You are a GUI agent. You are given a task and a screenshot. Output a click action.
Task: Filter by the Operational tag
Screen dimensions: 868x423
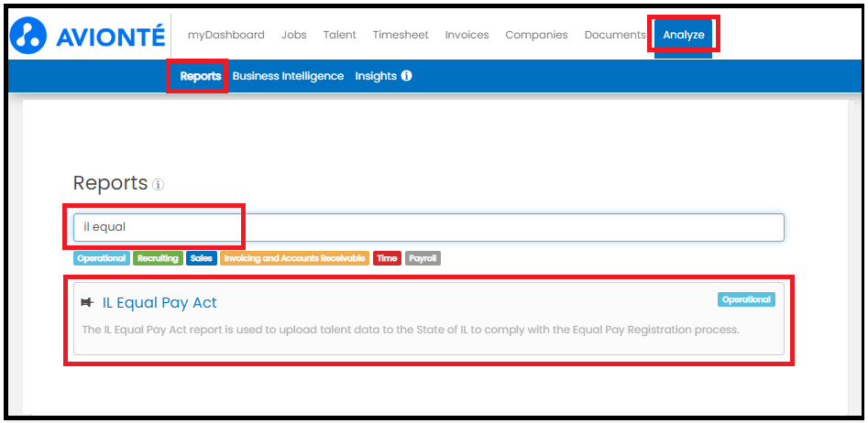coord(102,258)
